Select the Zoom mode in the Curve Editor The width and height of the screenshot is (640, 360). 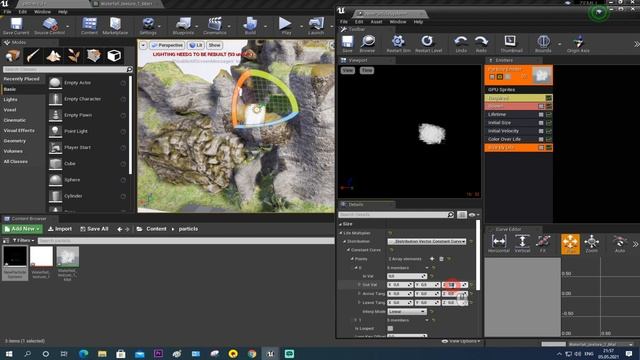coord(591,244)
